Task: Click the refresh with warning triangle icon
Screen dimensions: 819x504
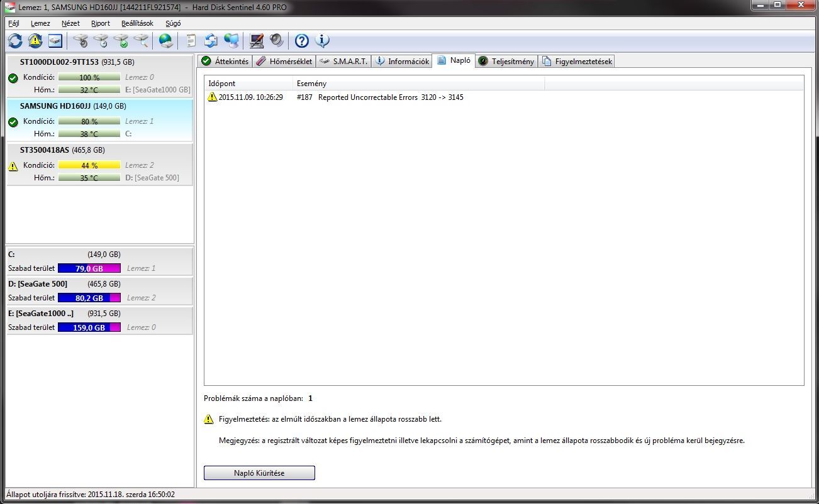Action: point(35,41)
